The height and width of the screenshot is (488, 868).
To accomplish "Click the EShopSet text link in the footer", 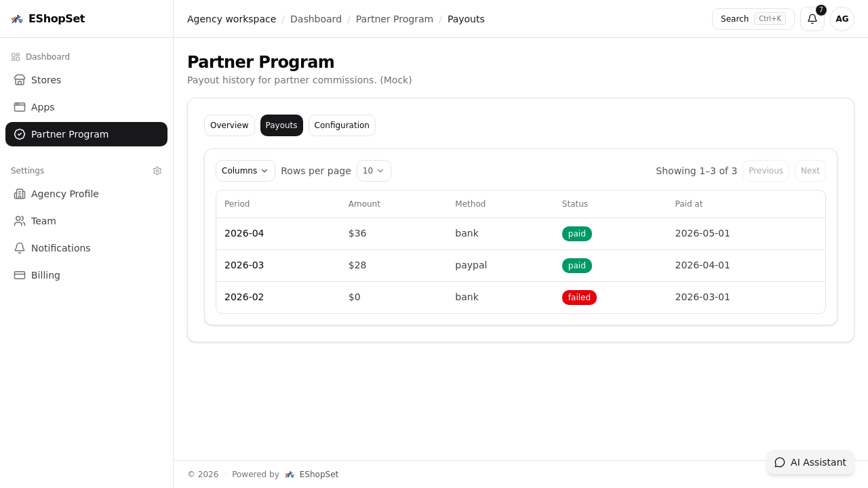I will [319, 474].
